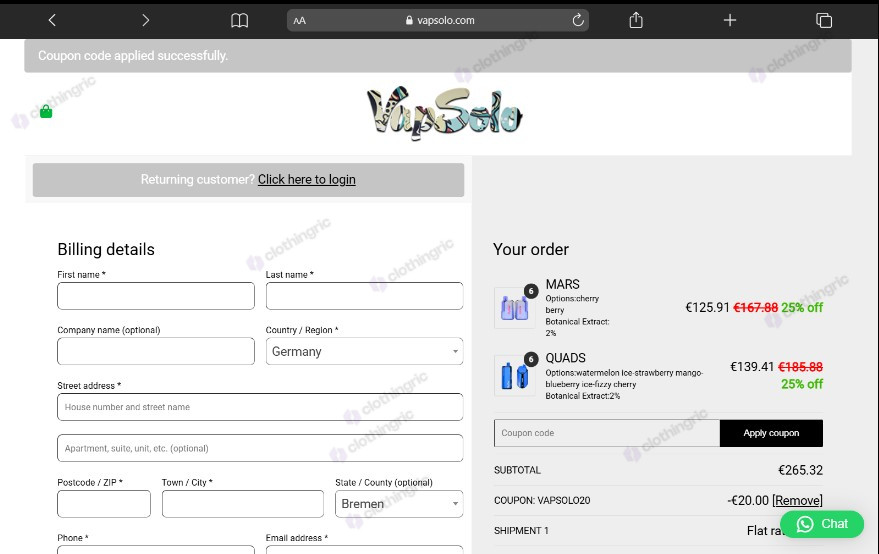Reload the page with refresh icon

[x=578, y=20]
